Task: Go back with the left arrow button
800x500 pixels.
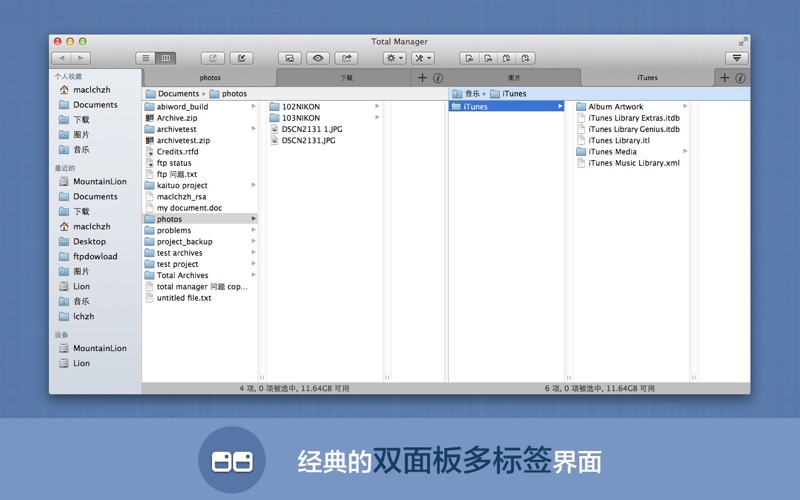Action: tap(62, 58)
